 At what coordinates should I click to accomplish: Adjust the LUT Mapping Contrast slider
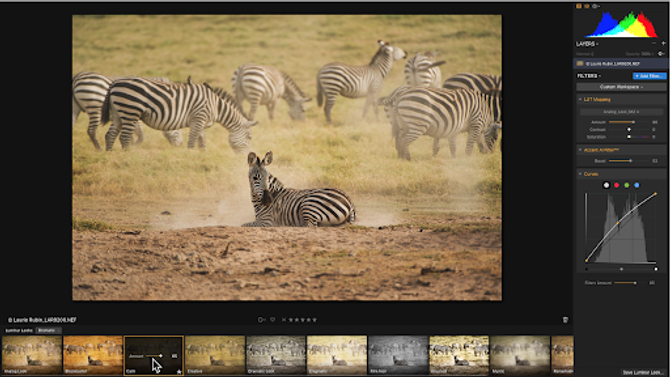pyautogui.click(x=629, y=130)
